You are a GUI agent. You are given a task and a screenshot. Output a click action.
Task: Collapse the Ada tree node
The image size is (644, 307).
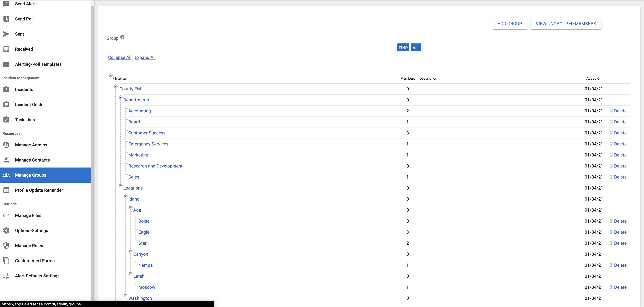click(130, 208)
